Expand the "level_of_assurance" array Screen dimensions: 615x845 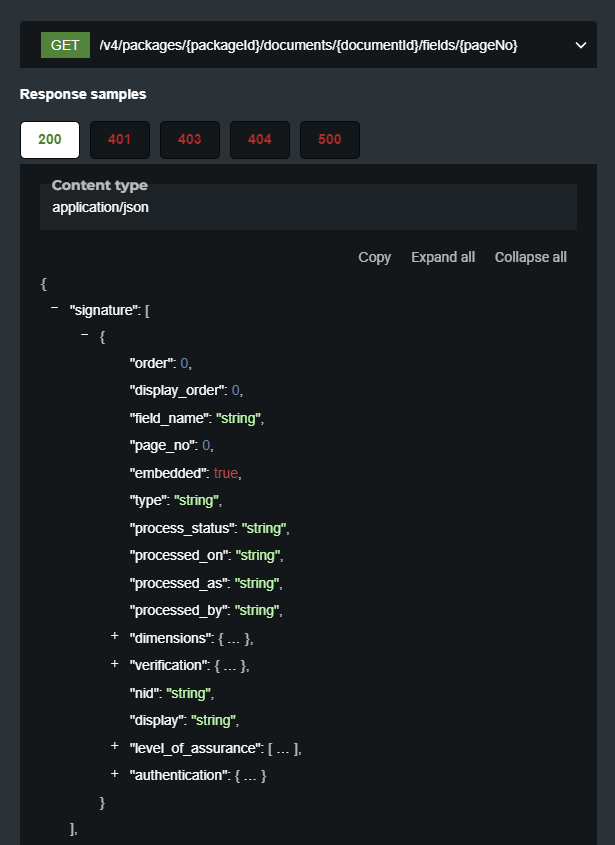pos(115,747)
